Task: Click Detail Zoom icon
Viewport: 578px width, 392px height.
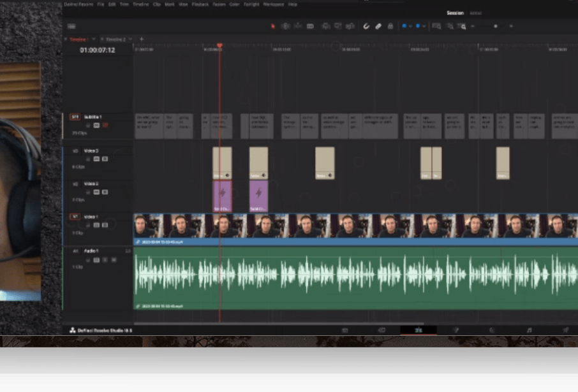Action: point(450,26)
